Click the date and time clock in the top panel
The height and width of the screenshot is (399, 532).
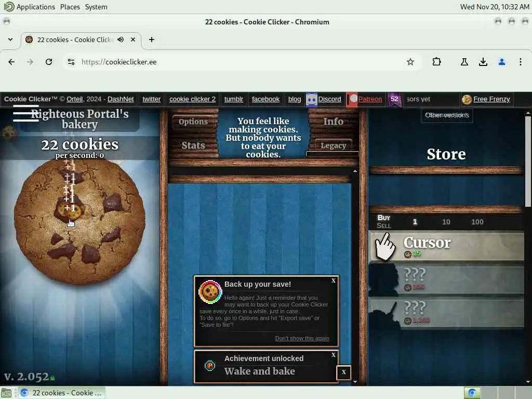coord(495,7)
